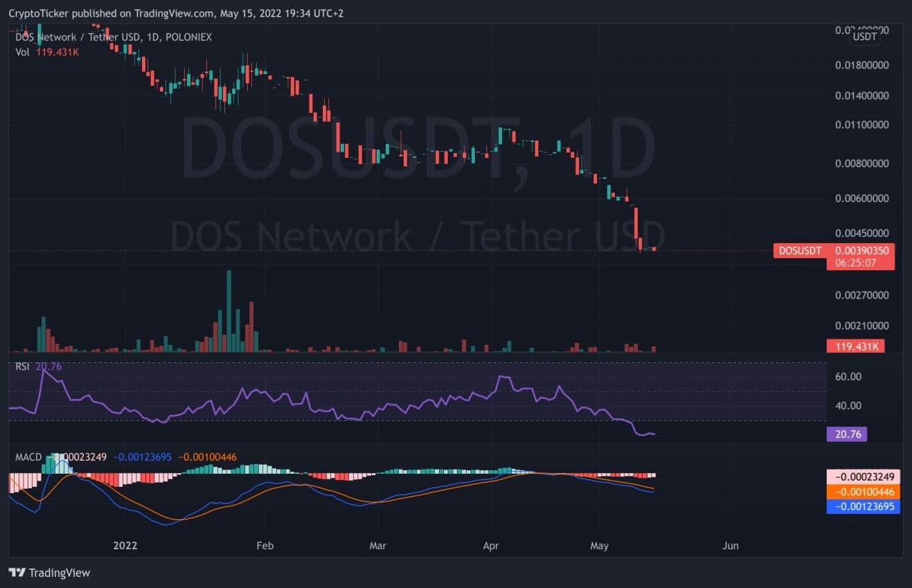Click the red 119.431K volume tag
Screen dimensions: 912x588
coord(855,346)
